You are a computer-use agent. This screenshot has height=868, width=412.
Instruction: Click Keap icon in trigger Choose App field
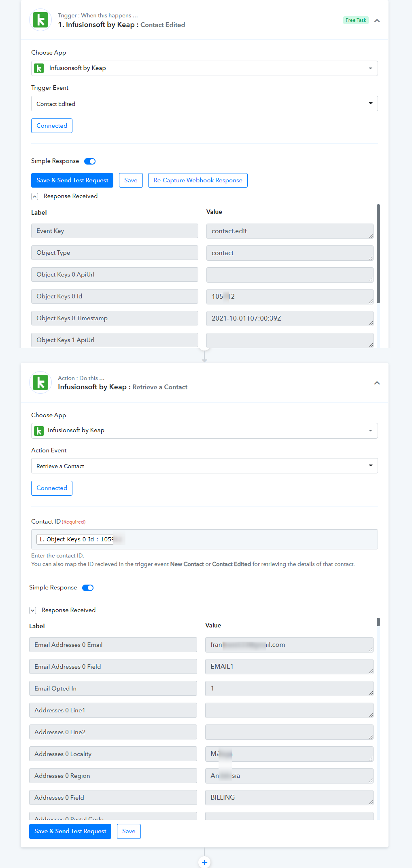(x=39, y=68)
